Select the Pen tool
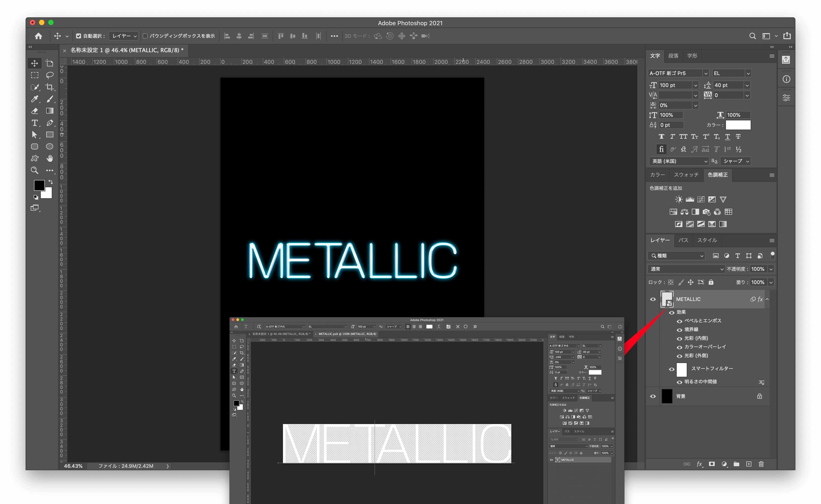 coord(50,123)
